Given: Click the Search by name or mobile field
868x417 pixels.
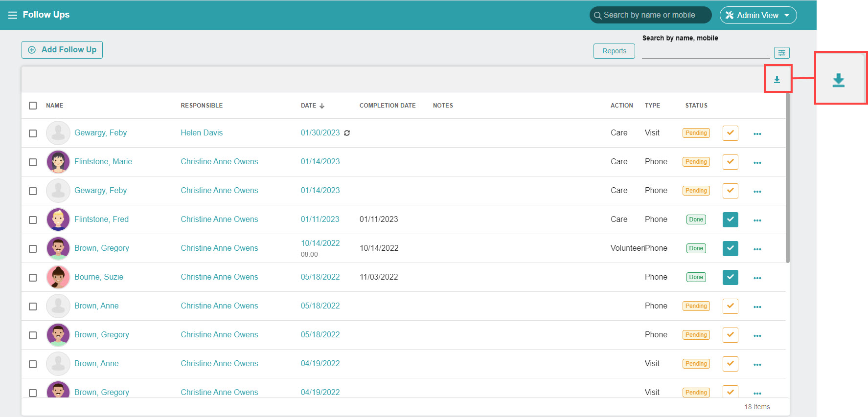Looking at the screenshot, I should (651, 15).
